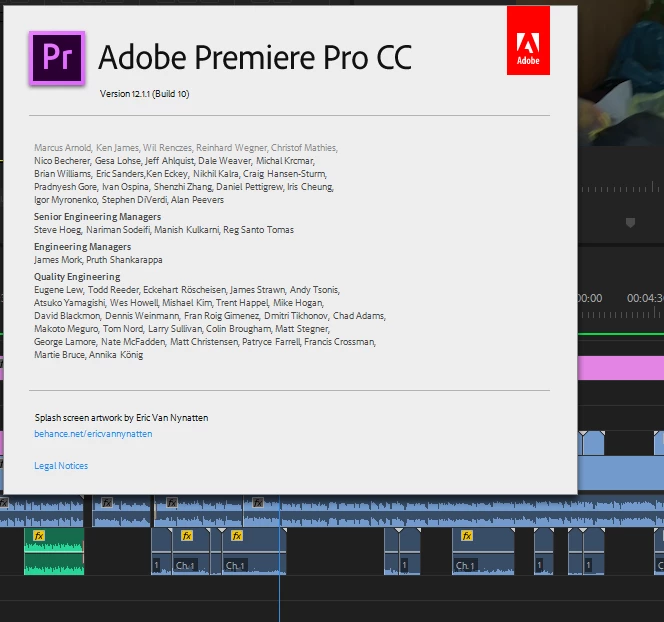
Task: Click the gray marker in the Source monitor ruler
Action: tap(630, 223)
